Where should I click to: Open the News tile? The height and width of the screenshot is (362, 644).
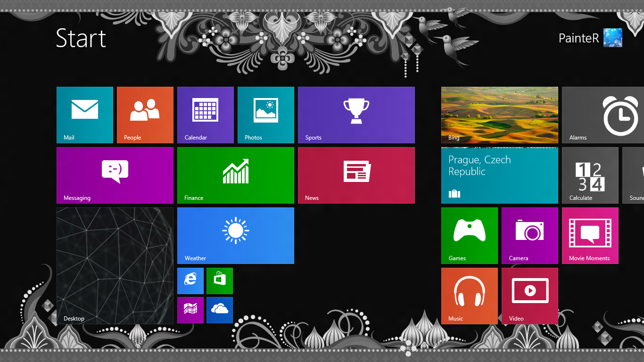click(x=356, y=175)
